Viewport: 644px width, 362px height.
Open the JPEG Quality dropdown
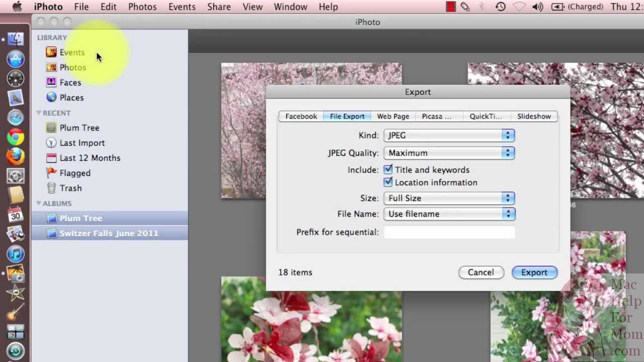pyautogui.click(x=449, y=153)
